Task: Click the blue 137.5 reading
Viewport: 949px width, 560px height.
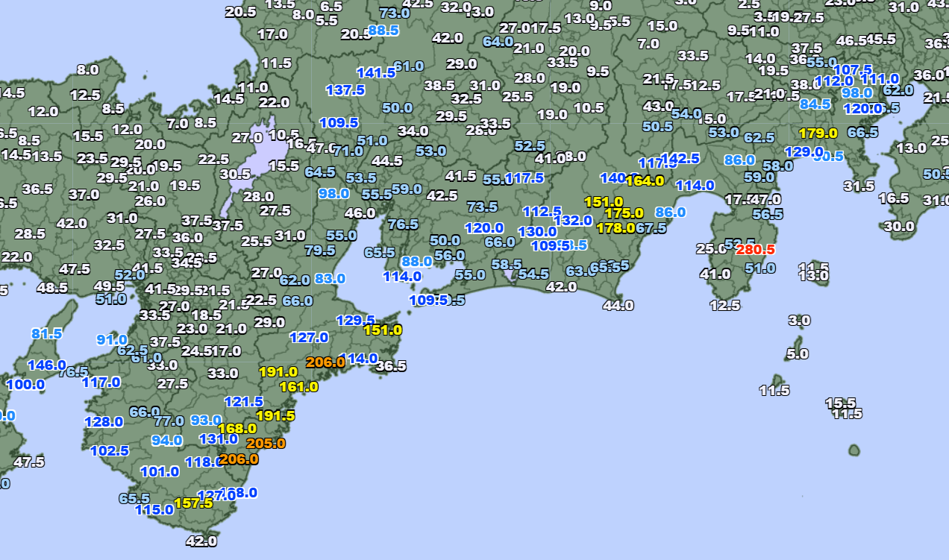Action: tap(345, 89)
